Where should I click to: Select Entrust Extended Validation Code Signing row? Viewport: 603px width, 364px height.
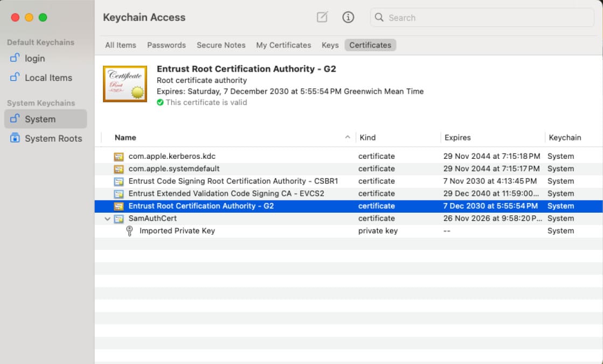[x=226, y=193]
